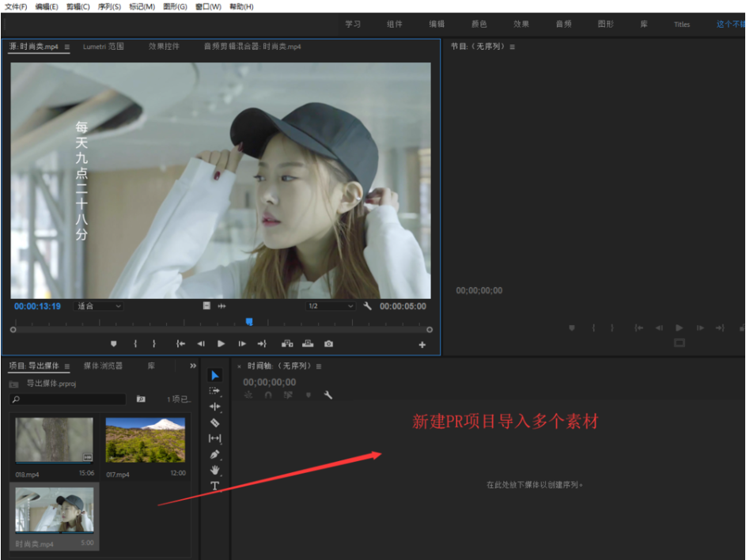Select the Track Select Forward tool
746x560 pixels.
pyautogui.click(x=214, y=391)
